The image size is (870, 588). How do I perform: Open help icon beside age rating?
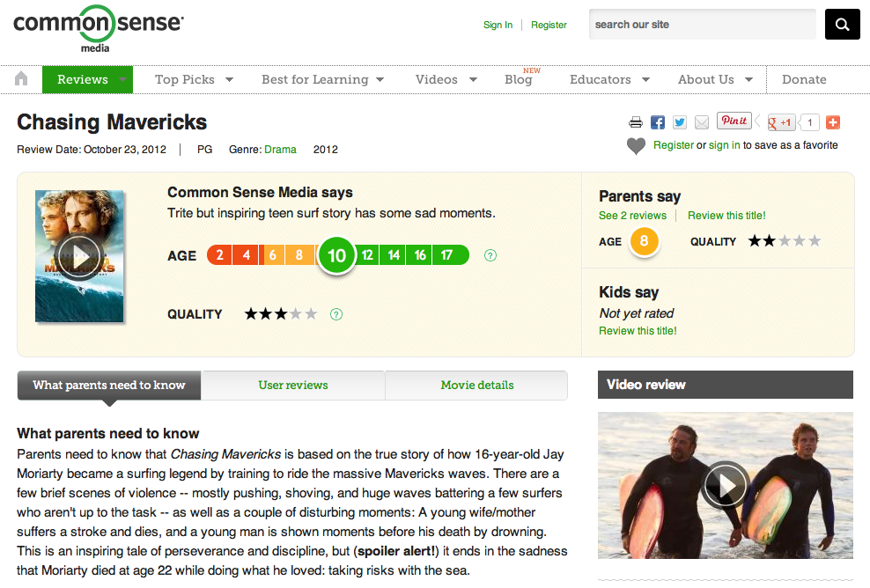[490, 255]
